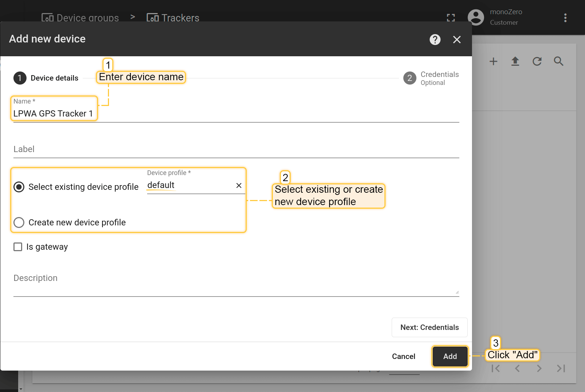Open the user account avatar
Screen dimensions: 585x392
pos(476,17)
